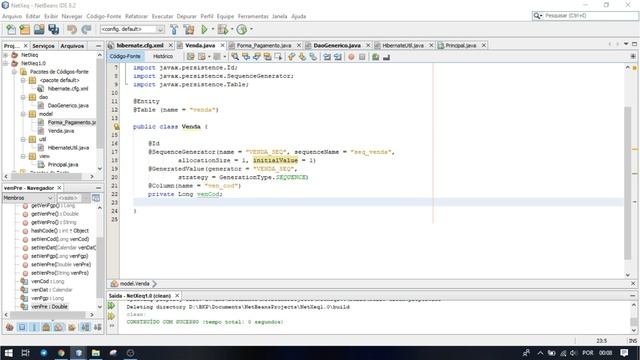The image size is (640, 360).
Task: Click model.Venda breadcrumb
Action: (x=134, y=284)
